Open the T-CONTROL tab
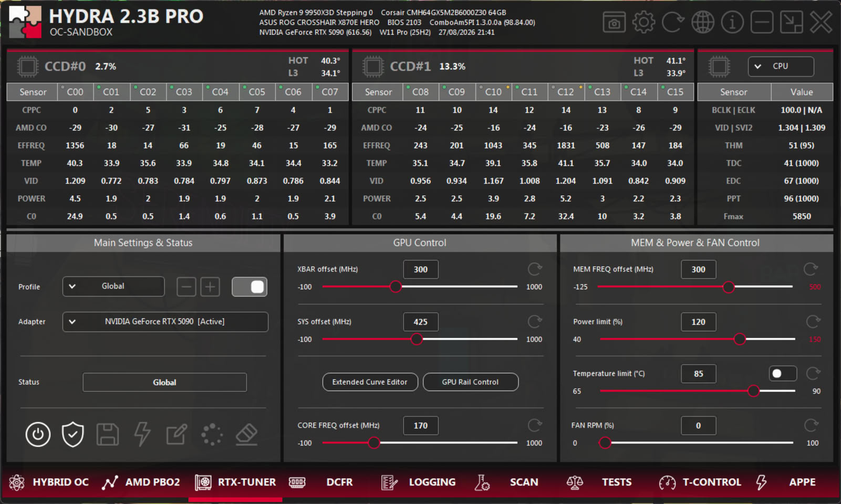The width and height of the screenshot is (841, 504). (700, 482)
